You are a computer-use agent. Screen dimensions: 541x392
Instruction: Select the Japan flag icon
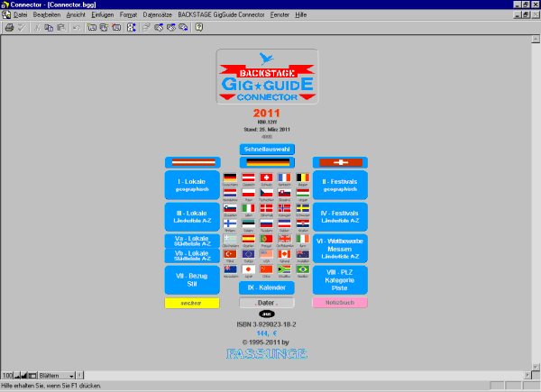(248, 269)
